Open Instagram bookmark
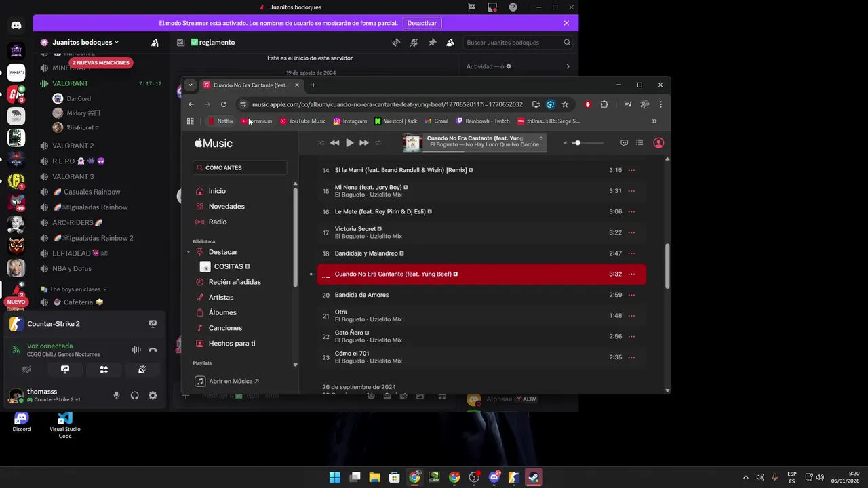 (350, 121)
